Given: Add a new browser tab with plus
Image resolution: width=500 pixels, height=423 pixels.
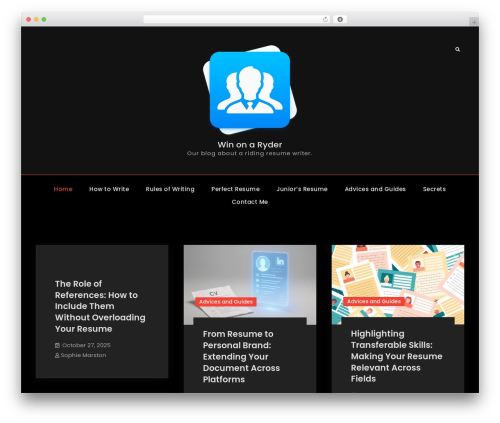Looking at the screenshot, I should click(x=474, y=22).
